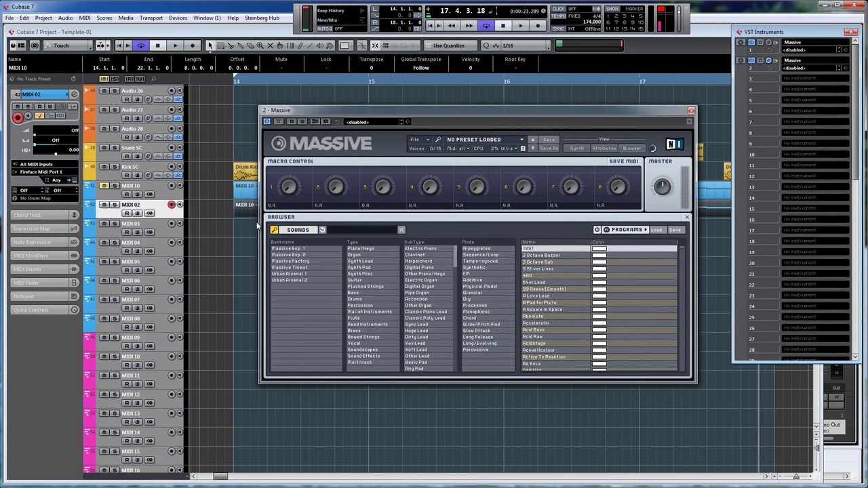
Task: Click Stop in the project toolbar
Action: (158, 45)
